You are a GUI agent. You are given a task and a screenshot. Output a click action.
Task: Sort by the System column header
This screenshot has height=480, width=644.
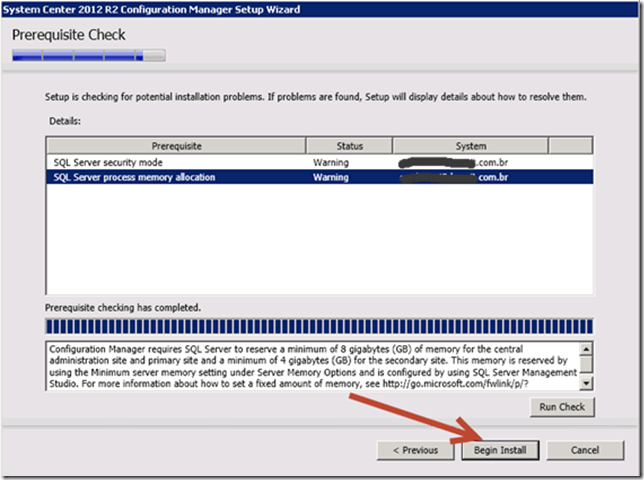(470, 145)
